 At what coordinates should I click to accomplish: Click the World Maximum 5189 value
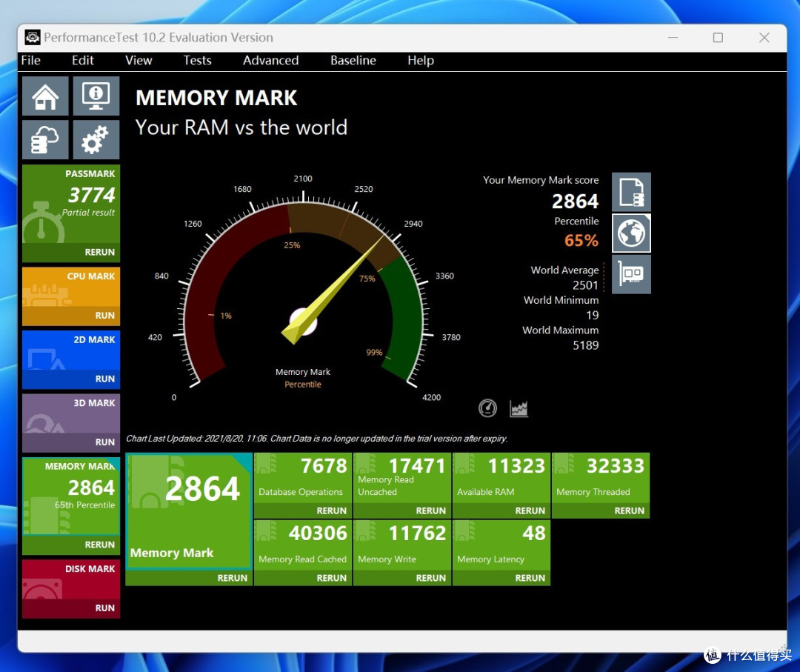[585, 345]
